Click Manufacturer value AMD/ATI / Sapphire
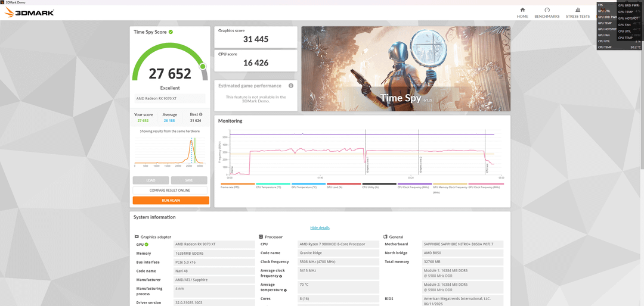Image resolution: width=644 pixels, height=306 pixels. (x=214, y=280)
